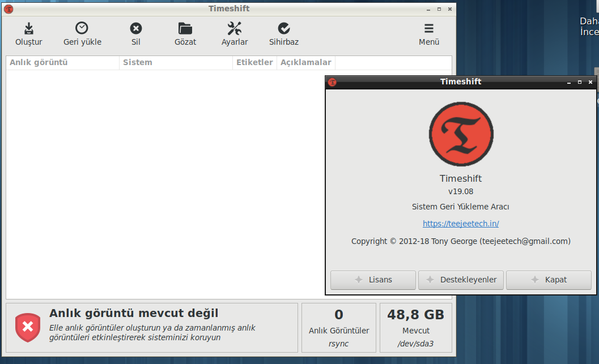
Task: Minimize the about dialog window
Action: [x=569, y=82]
